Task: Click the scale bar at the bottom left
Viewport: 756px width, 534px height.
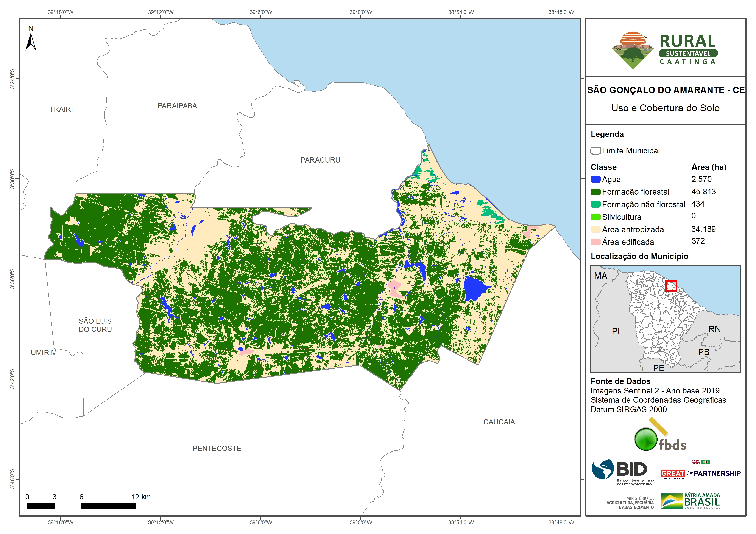Action: [x=81, y=506]
